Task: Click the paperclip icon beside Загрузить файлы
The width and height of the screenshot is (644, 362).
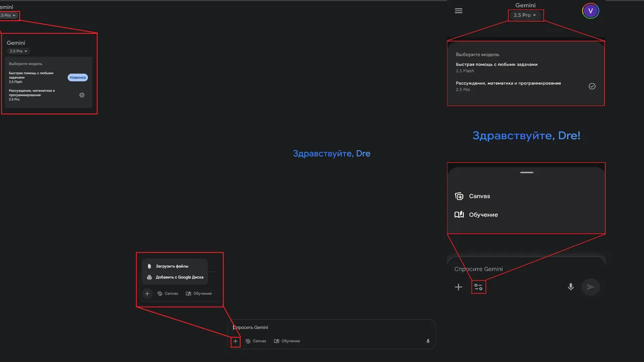Action: coord(149,266)
